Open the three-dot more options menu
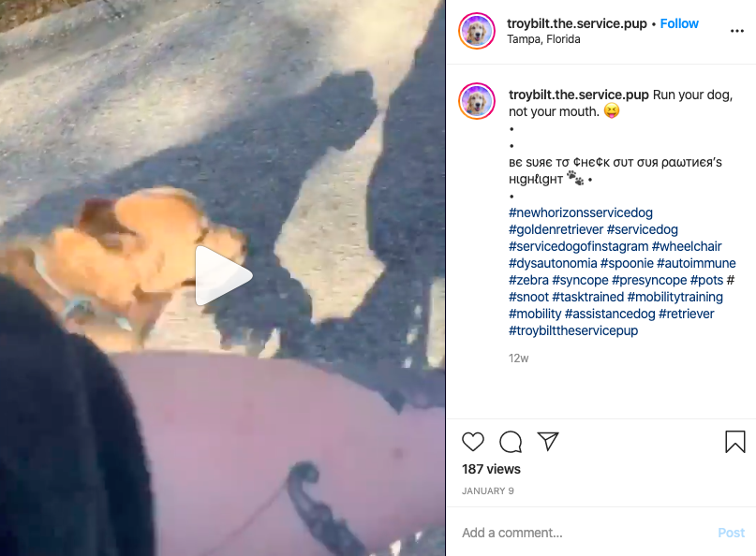Viewport: 756px width, 556px height. [736, 31]
